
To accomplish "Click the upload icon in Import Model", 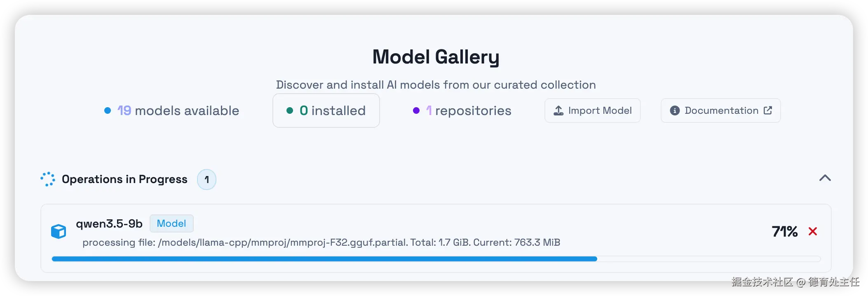I will pyautogui.click(x=558, y=110).
